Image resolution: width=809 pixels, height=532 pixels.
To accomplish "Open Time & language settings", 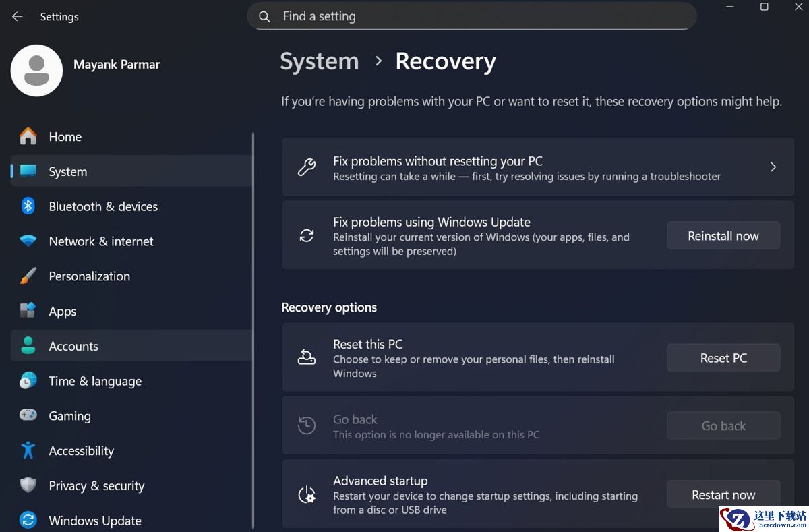I will (x=131, y=381).
